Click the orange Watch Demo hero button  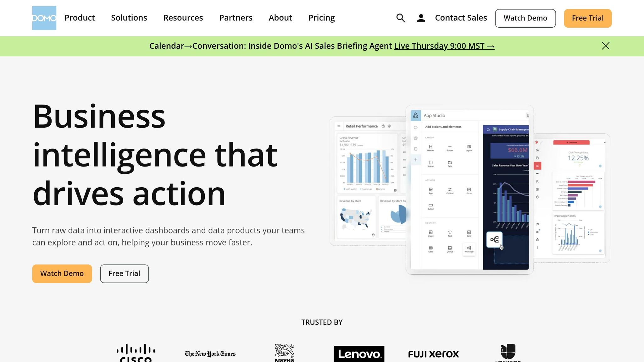click(x=62, y=274)
